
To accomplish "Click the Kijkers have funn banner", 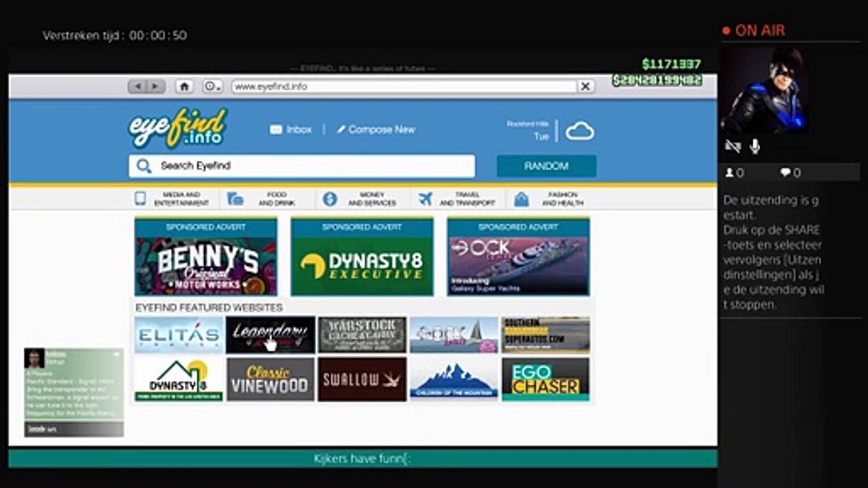I will click(x=362, y=459).
